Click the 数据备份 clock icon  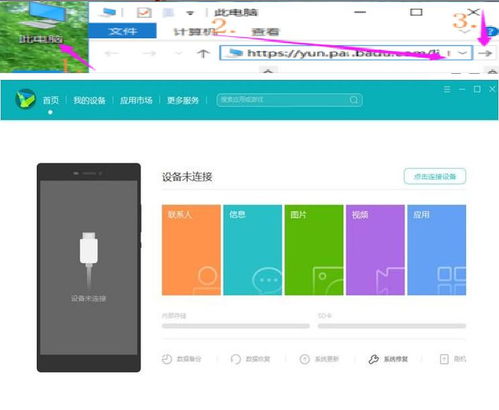pos(167,359)
